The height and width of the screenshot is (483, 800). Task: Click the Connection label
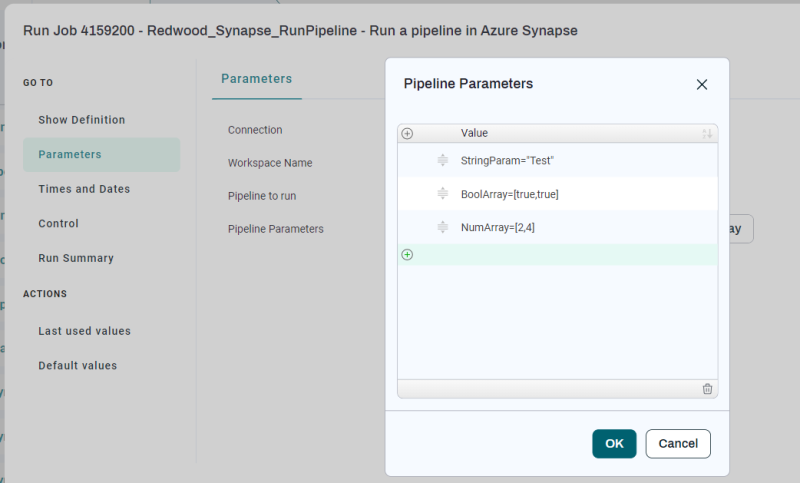pyautogui.click(x=255, y=130)
